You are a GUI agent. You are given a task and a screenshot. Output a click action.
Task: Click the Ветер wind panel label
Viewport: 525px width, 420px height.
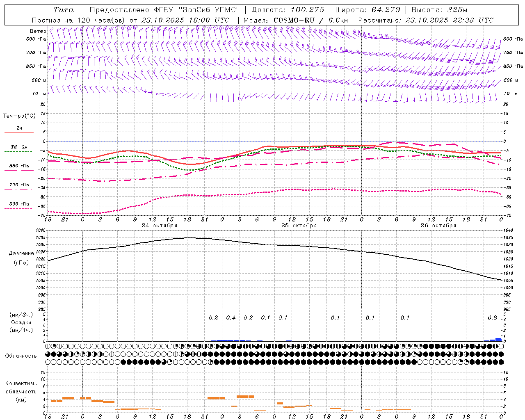[38, 31]
